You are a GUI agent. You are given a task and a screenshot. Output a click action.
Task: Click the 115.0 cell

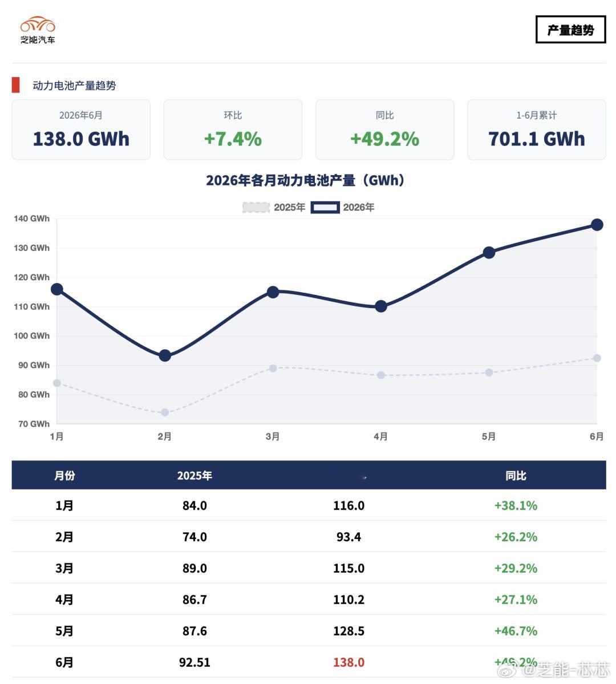point(349,568)
